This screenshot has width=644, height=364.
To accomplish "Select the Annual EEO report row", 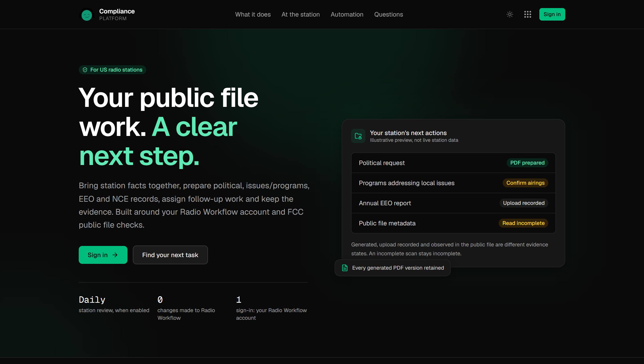I will click(453, 203).
